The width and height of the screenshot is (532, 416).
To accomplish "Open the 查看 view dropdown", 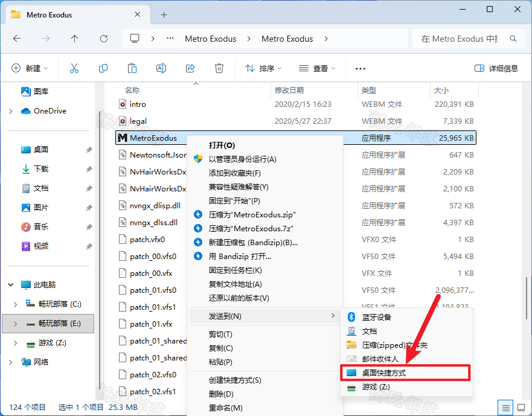I will click(317, 69).
